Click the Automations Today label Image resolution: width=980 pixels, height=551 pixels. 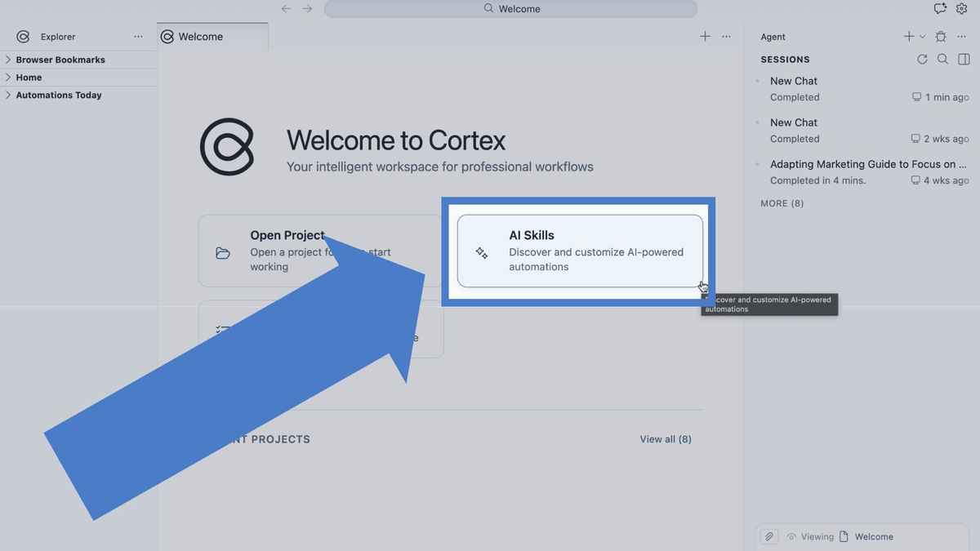tap(59, 95)
